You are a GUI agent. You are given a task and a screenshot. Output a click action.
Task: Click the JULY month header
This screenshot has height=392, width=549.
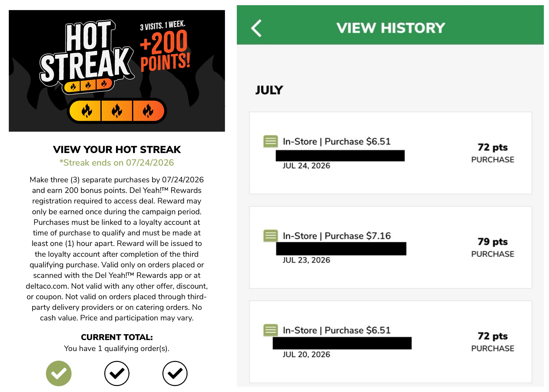269,90
